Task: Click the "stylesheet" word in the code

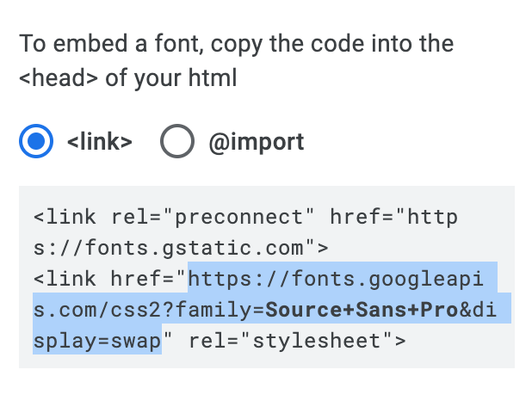Action: pos(317,341)
